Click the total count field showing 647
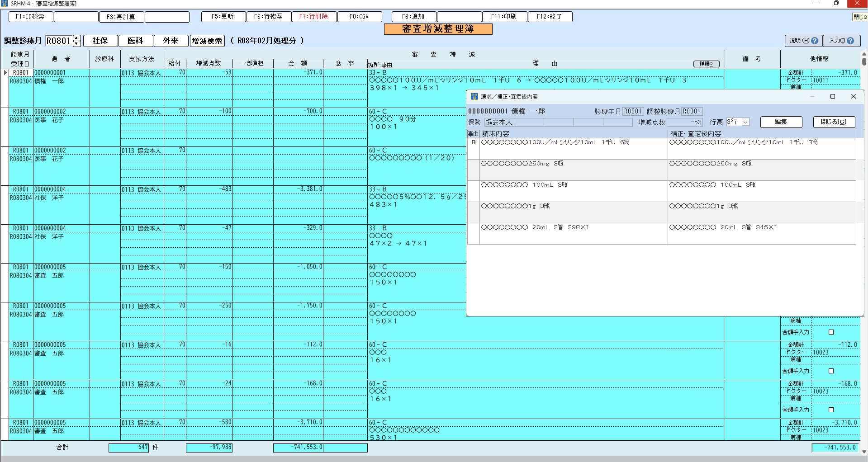This screenshot has height=462, width=868. (x=128, y=448)
